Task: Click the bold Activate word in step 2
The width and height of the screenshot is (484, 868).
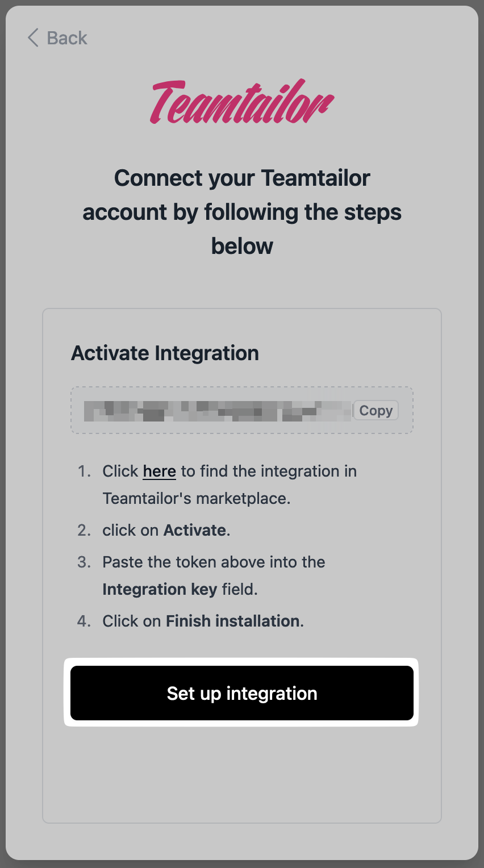Action: pyautogui.click(x=195, y=531)
